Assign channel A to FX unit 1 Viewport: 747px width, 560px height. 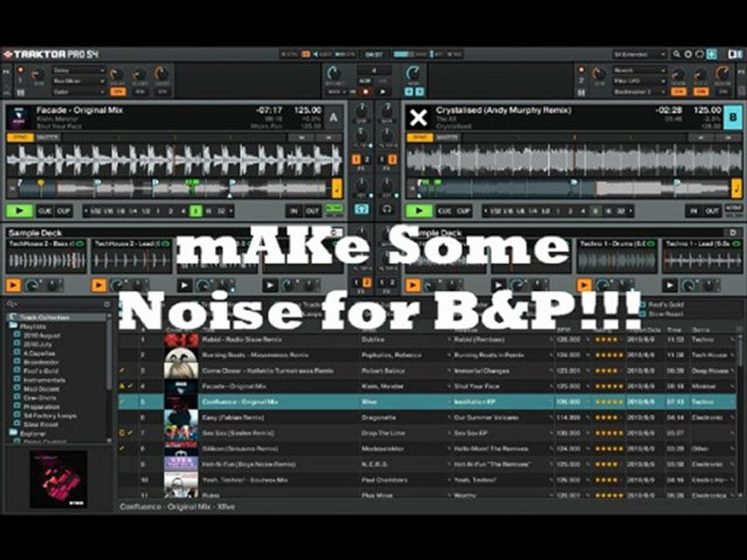click(356, 160)
